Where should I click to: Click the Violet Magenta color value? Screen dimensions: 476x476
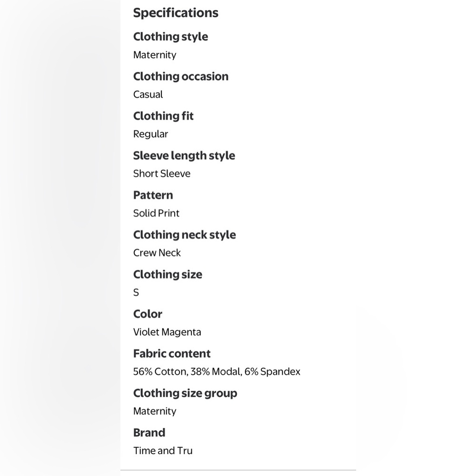pos(167,332)
